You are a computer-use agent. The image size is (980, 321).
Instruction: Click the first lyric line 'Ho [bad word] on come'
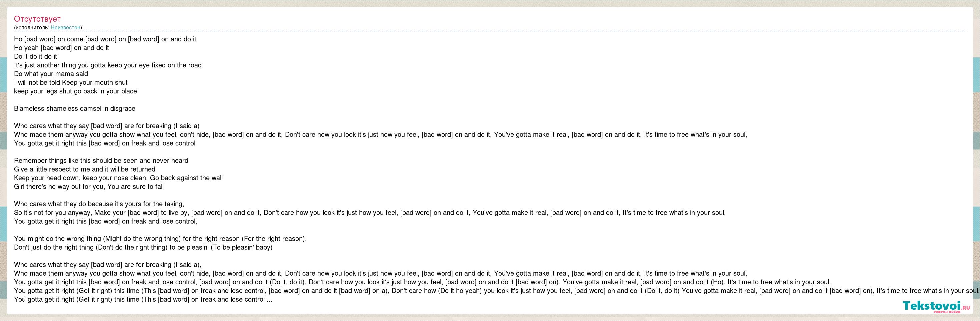pos(105,39)
